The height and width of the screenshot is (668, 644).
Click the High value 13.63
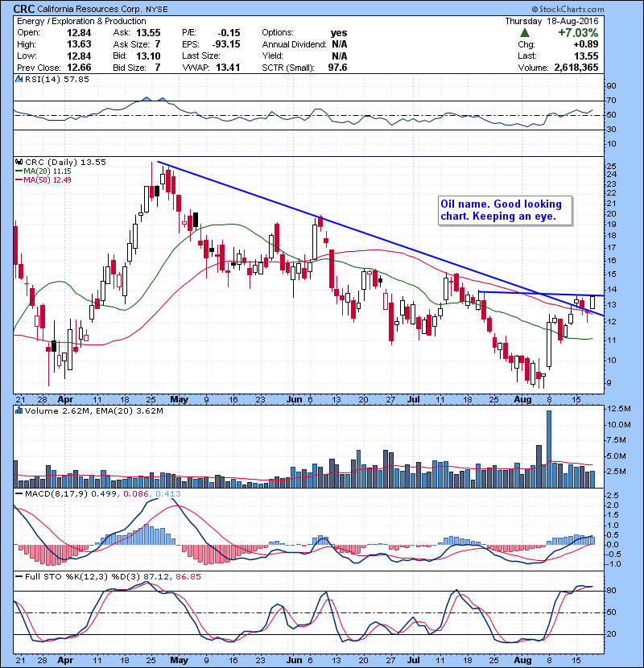point(79,44)
